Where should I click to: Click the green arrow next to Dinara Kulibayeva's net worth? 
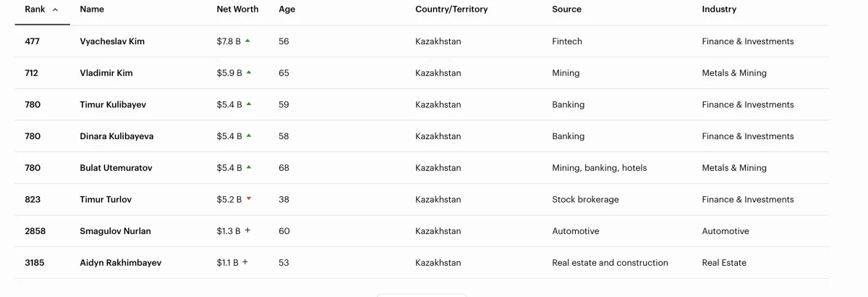pos(249,135)
